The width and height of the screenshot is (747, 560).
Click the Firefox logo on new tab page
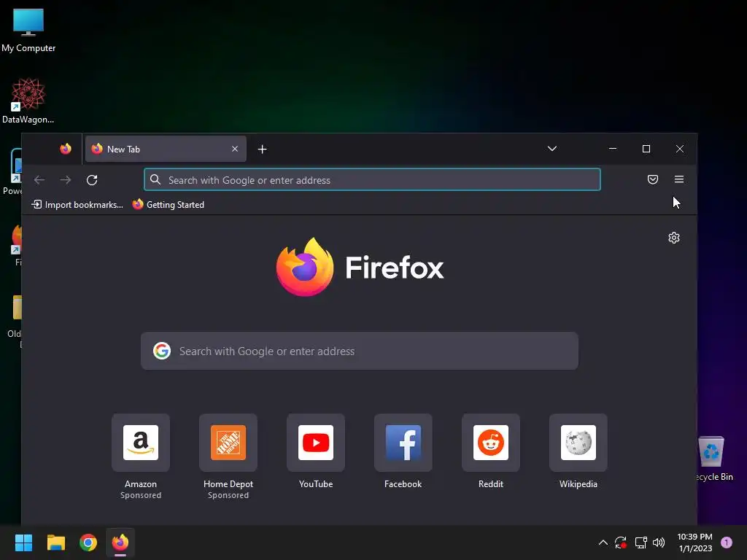[x=305, y=267]
